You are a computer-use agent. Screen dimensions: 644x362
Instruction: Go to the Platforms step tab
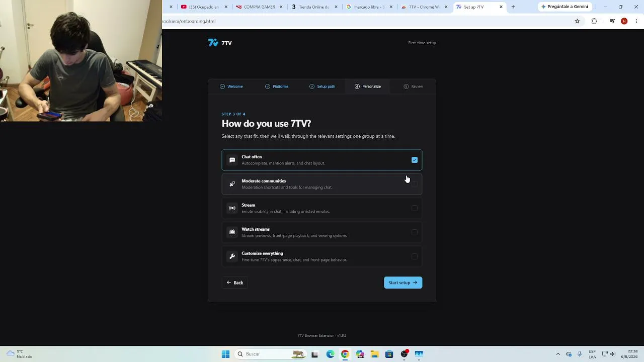pos(277,86)
